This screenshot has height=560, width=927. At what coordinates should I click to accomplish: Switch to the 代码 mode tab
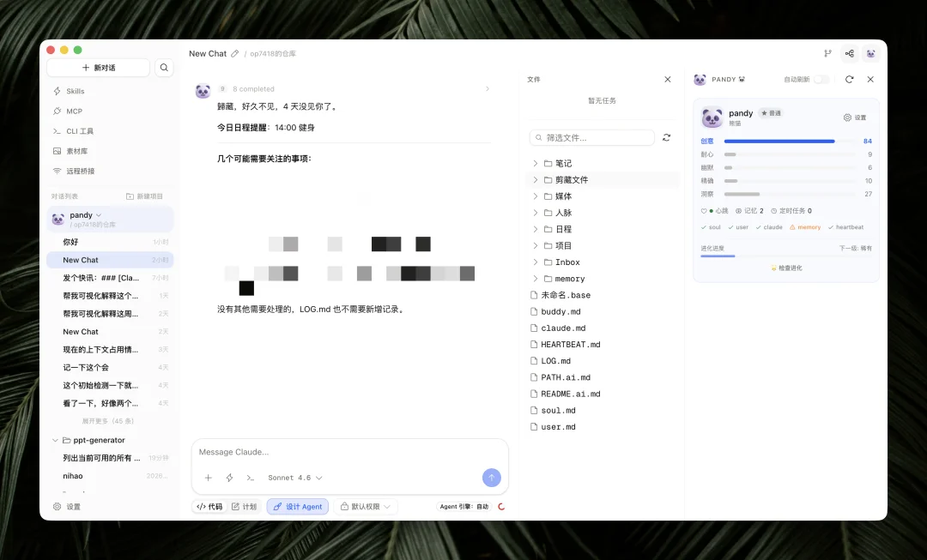pos(209,506)
